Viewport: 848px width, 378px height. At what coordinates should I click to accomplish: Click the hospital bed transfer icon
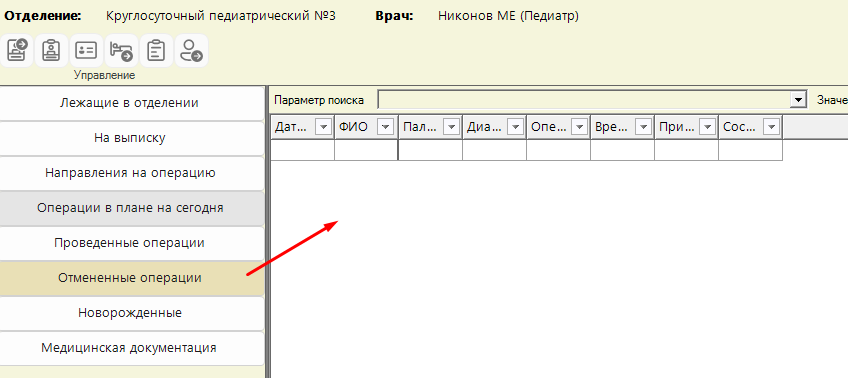(121, 50)
